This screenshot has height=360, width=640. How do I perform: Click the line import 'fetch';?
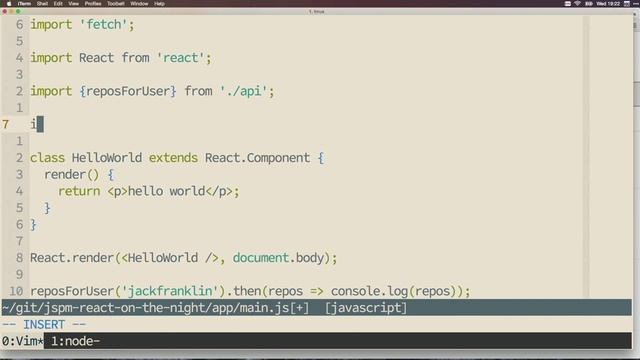click(82, 24)
